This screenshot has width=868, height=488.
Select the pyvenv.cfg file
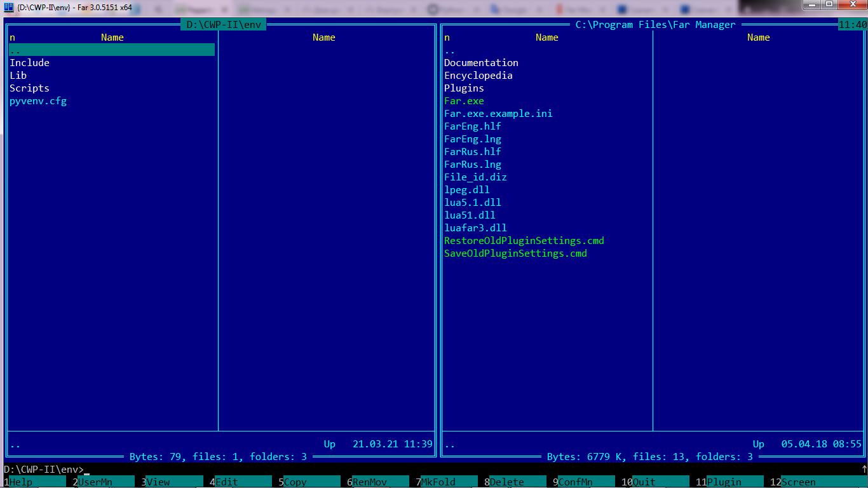coord(38,101)
